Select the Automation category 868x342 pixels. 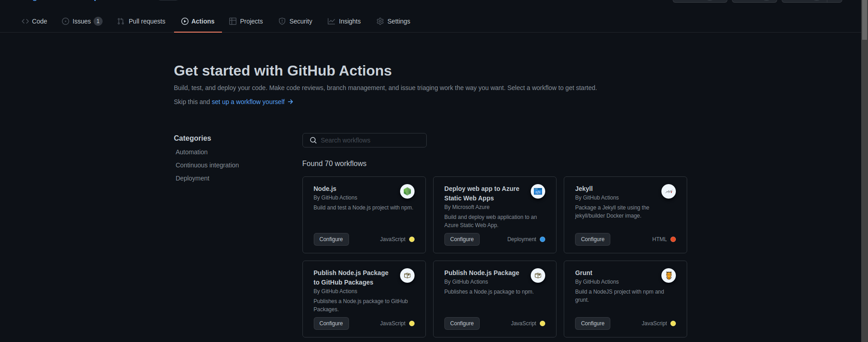(192, 152)
